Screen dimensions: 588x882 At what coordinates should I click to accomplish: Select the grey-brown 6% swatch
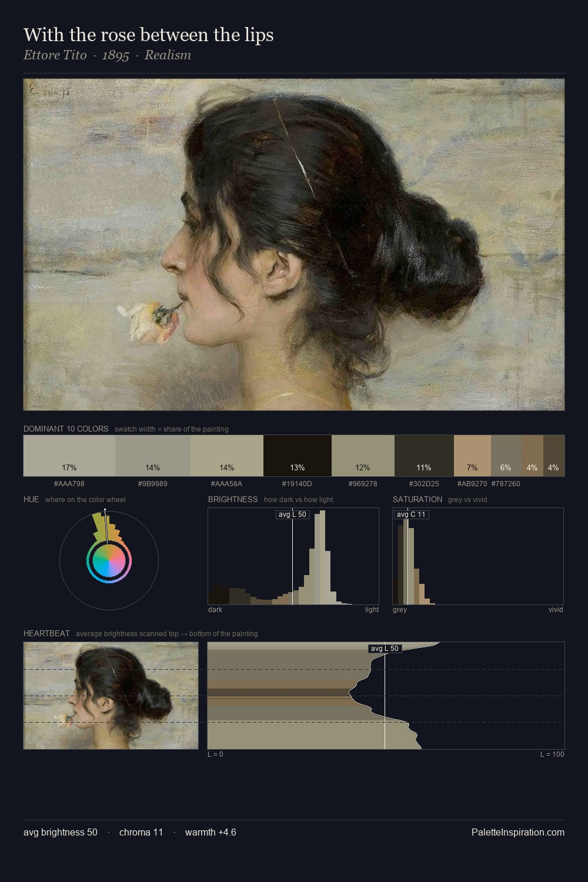click(506, 455)
